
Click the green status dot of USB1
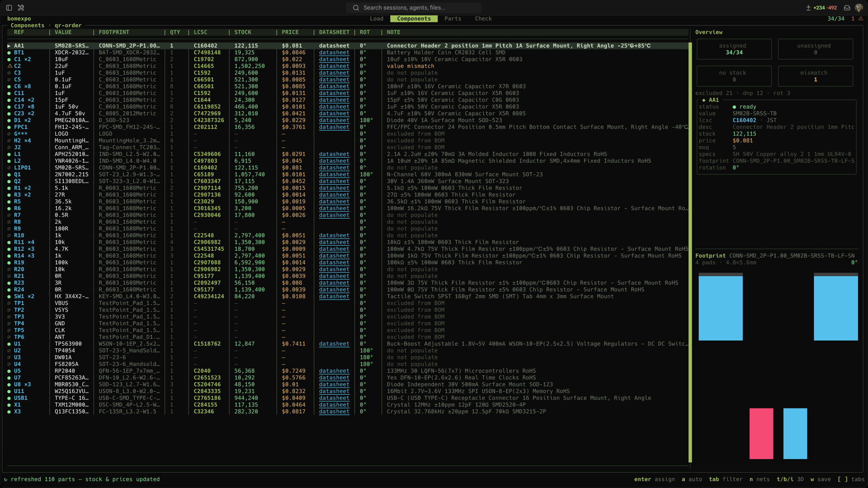(x=9, y=398)
